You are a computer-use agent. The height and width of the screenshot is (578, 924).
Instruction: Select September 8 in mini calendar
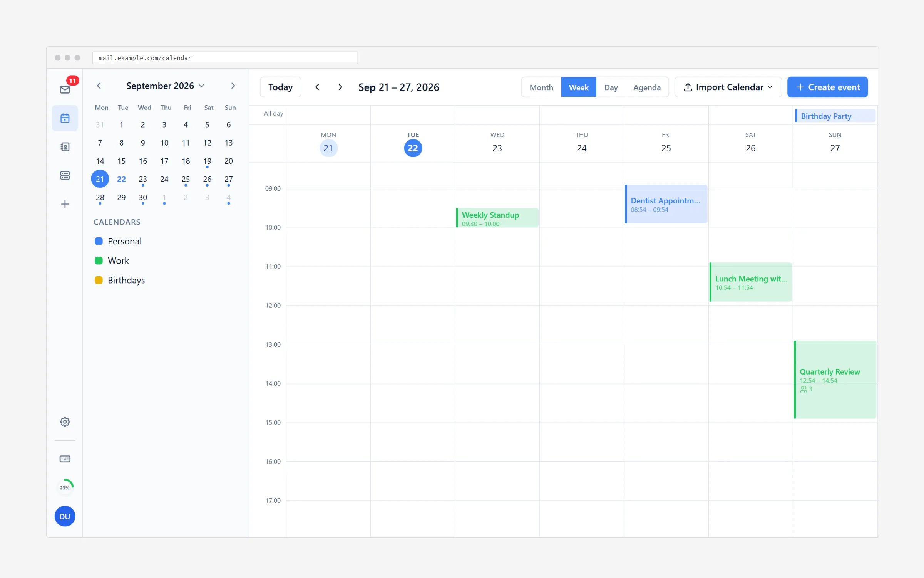(x=121, y=143)
